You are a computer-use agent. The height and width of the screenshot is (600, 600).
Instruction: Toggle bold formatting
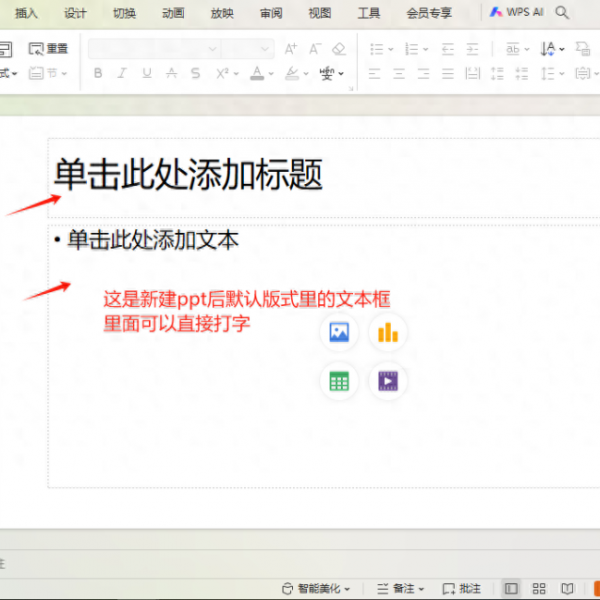pyautogui.click(x=98, y=73)
